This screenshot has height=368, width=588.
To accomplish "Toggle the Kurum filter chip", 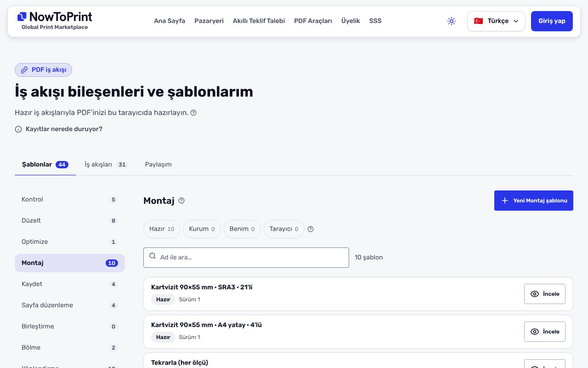I will 202,229.
